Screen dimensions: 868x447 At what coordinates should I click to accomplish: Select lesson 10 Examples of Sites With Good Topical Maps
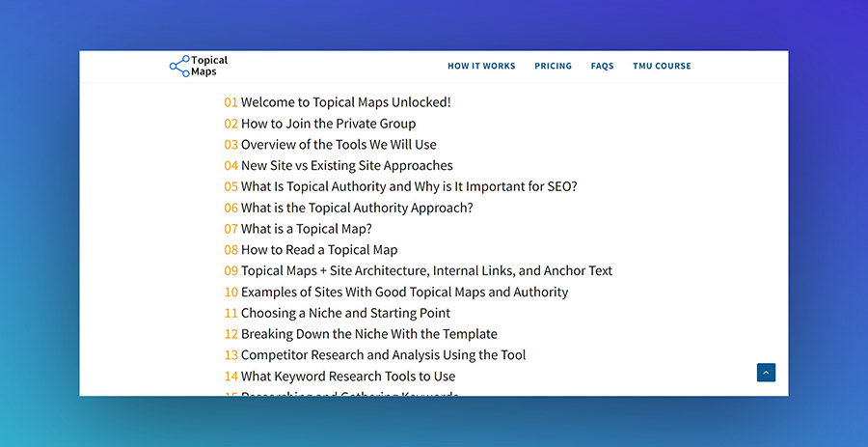tap(396, 292)
